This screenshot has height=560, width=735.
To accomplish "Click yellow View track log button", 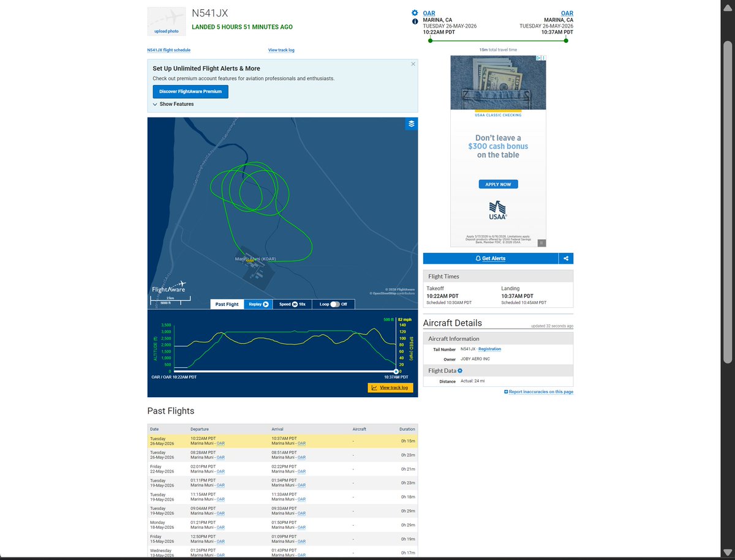I will (x=390, y=387).
